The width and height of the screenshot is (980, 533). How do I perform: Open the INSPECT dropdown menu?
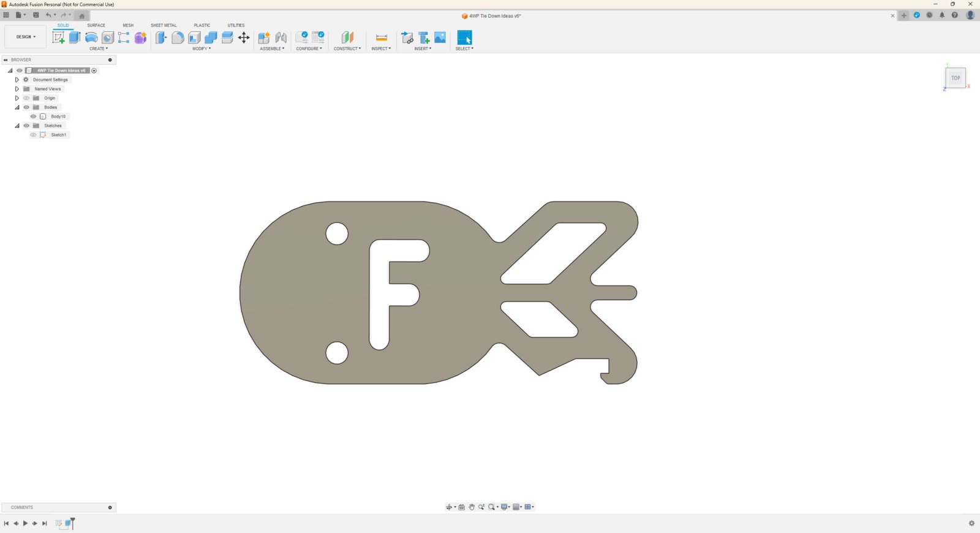(x=381, y=48)
